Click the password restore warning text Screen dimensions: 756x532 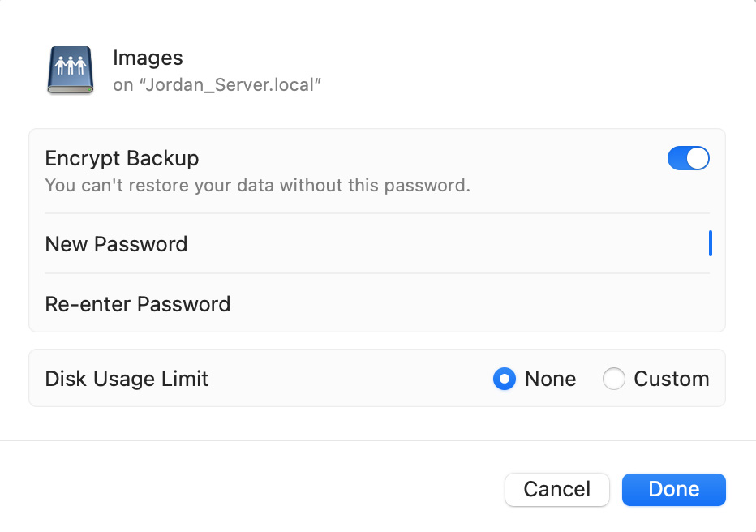(257, 186)
